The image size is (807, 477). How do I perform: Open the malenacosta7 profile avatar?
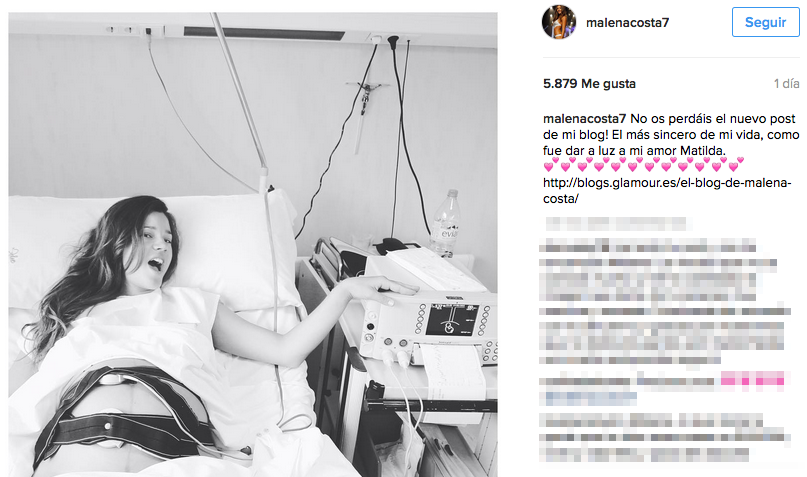pos(559,23)
